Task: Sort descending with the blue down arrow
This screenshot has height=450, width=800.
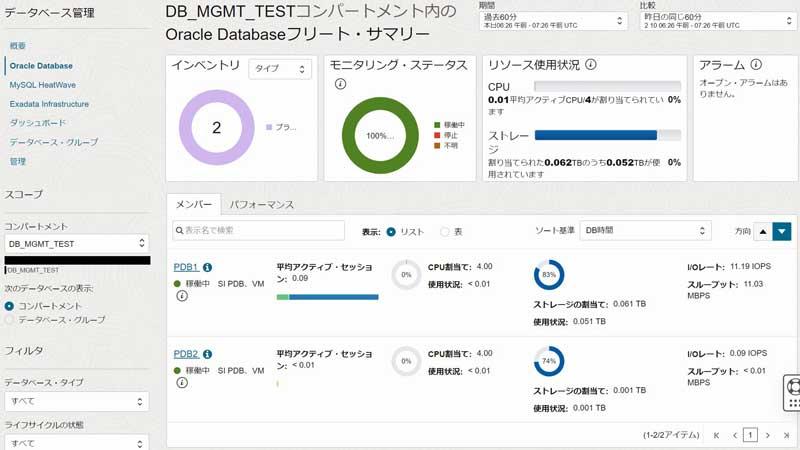Action: click(x=782, y=231)
